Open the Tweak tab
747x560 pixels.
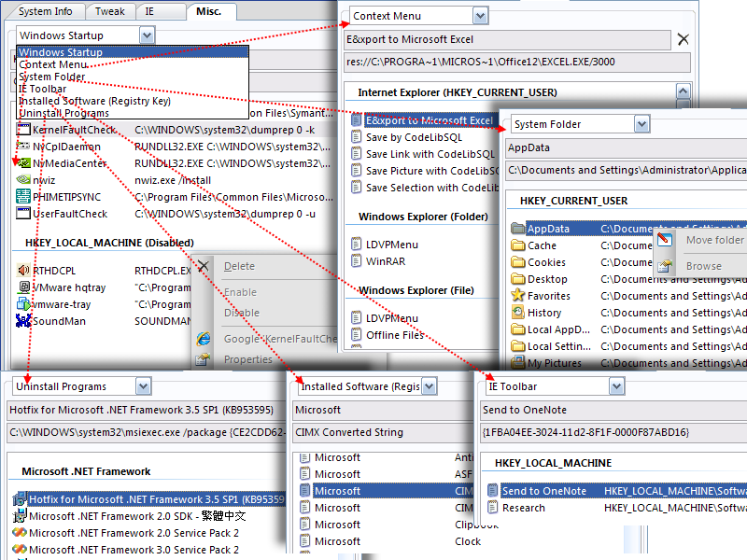[x=110, y=11]
